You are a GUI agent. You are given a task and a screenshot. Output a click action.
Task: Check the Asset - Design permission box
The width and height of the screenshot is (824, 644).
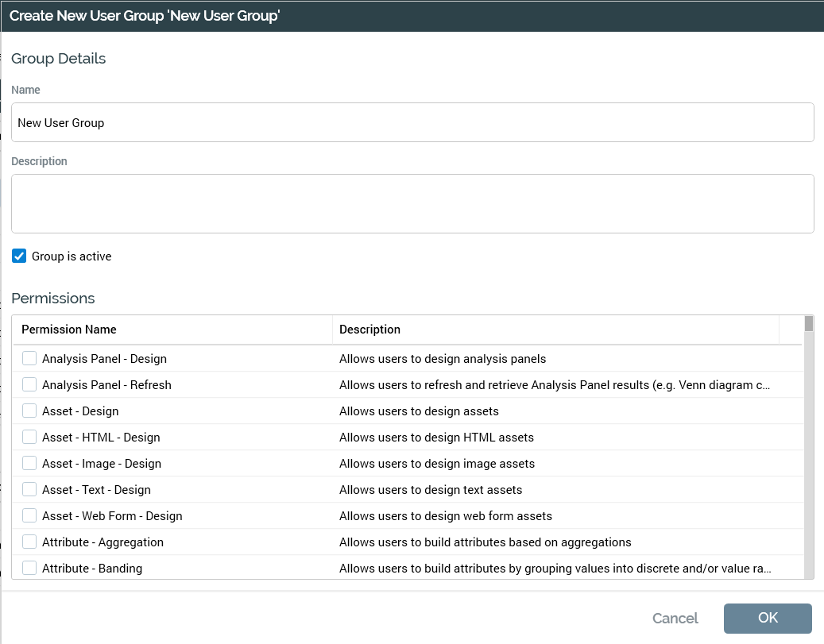[29, 411]
